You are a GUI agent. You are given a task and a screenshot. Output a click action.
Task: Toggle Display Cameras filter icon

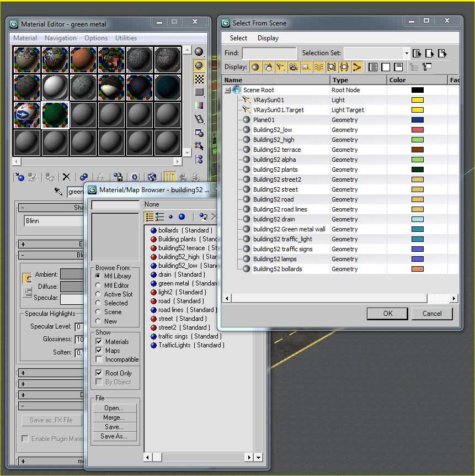click(x=293, y=67)
